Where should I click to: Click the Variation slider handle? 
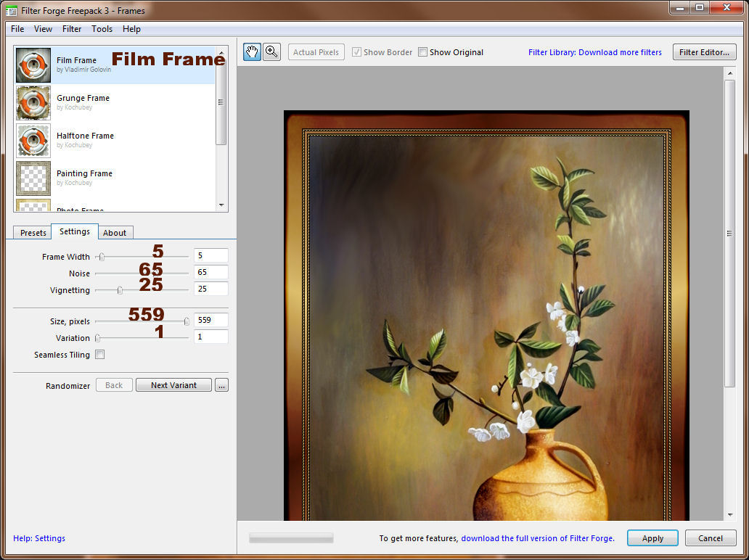point(97,338)
